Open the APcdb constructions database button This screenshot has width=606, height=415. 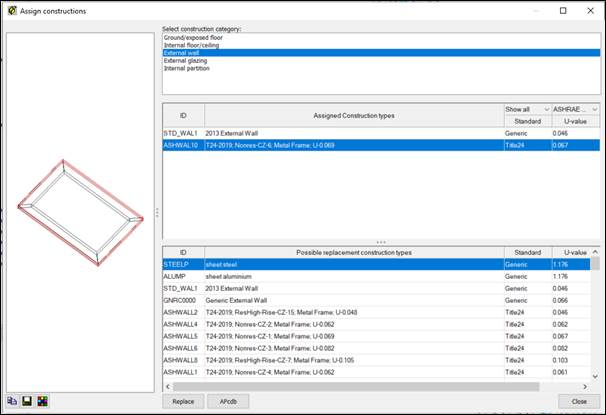coord(228,401)
